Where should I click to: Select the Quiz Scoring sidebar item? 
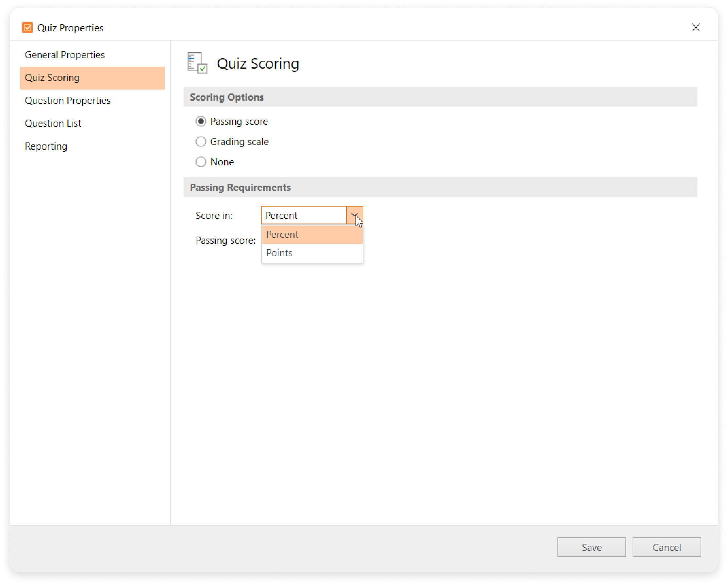[52, 78]
